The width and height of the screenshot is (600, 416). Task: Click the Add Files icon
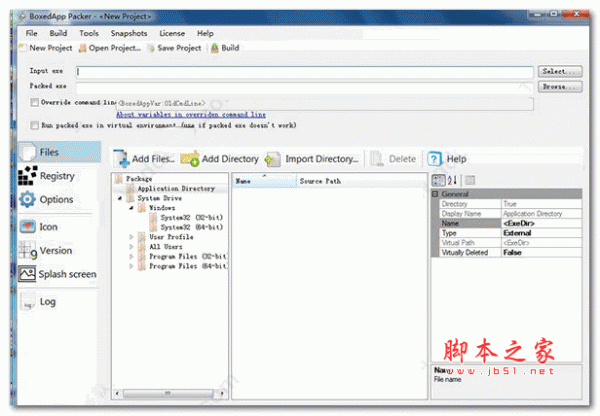point(122,159)
